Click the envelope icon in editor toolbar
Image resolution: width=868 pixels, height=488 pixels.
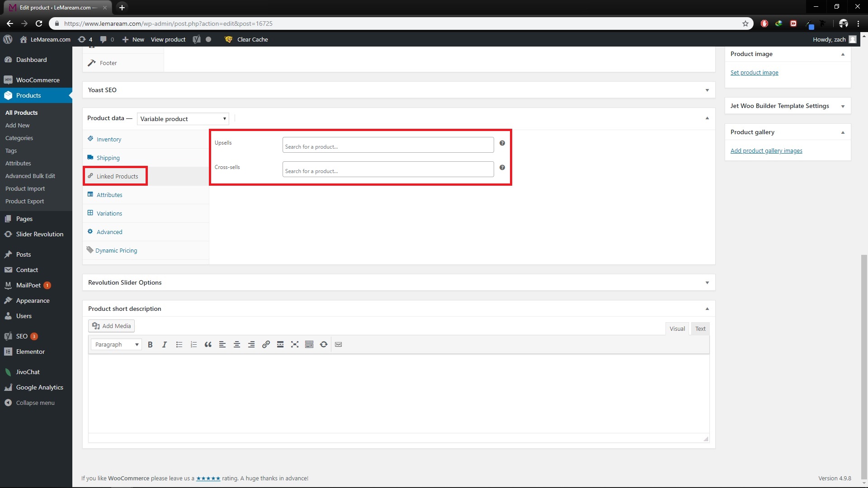tap(338, 344)
